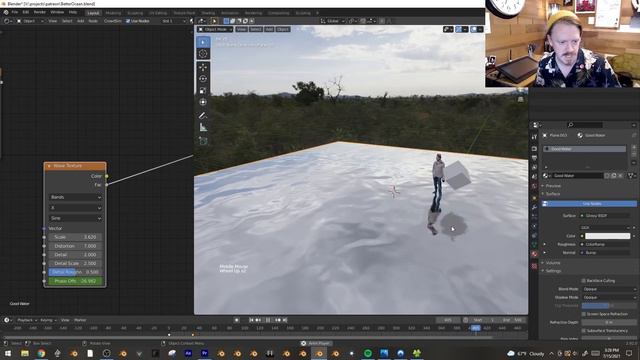Click the white Color swatch

click(607, 236)
